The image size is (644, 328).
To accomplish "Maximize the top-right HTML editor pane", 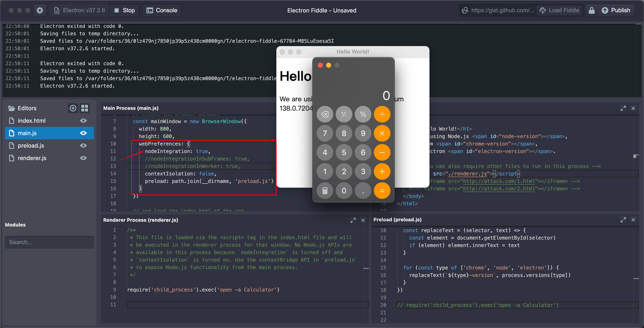I will pyautogui.click(x=623, y=108).
